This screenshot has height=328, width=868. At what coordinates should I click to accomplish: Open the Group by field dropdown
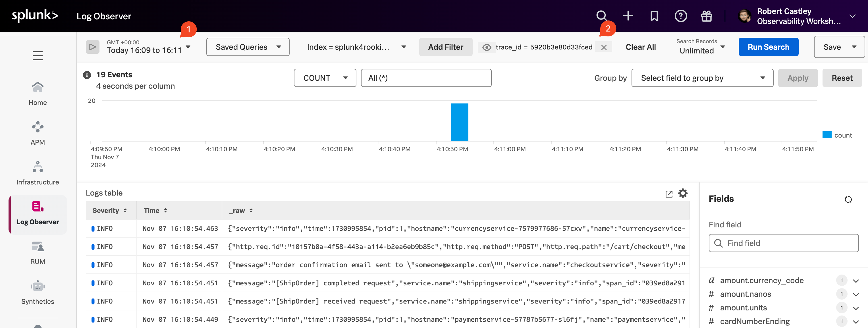[702, 78]
